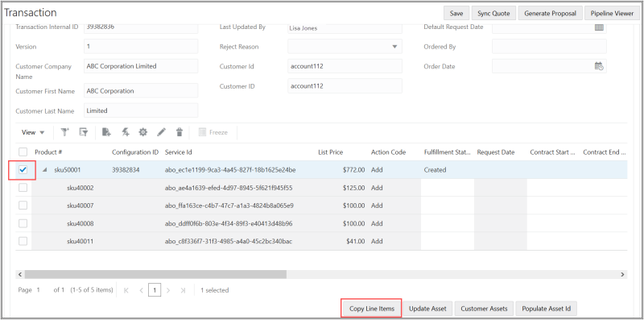Check the sku40008 row checkbox
The width and height of the screenshot is (644, 320).
pyautogui.click(x=23, y=223)
